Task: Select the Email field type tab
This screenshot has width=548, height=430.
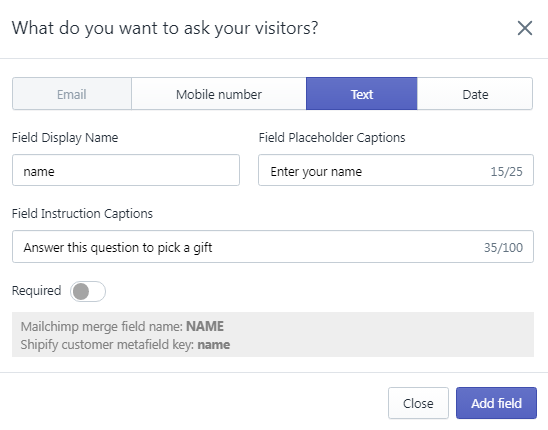Action: [x=72, y=94]
